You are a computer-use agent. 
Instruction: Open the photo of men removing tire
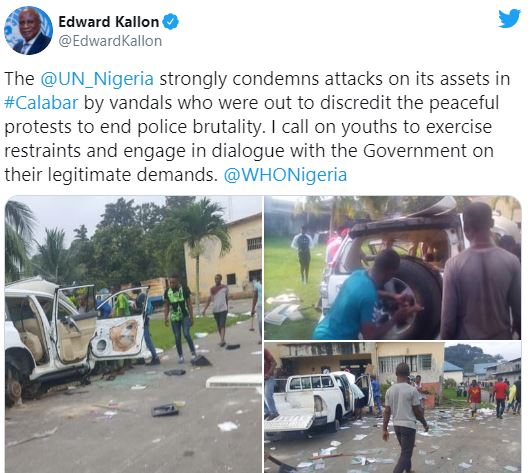tap(393, 267)
